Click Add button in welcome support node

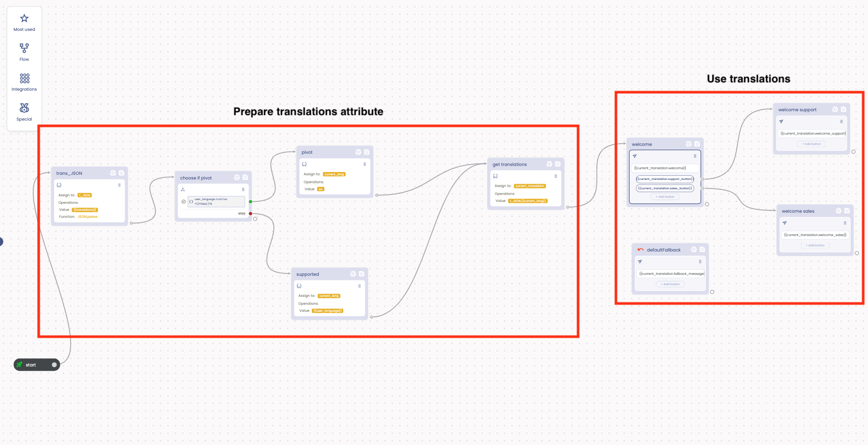click(811, 144)
